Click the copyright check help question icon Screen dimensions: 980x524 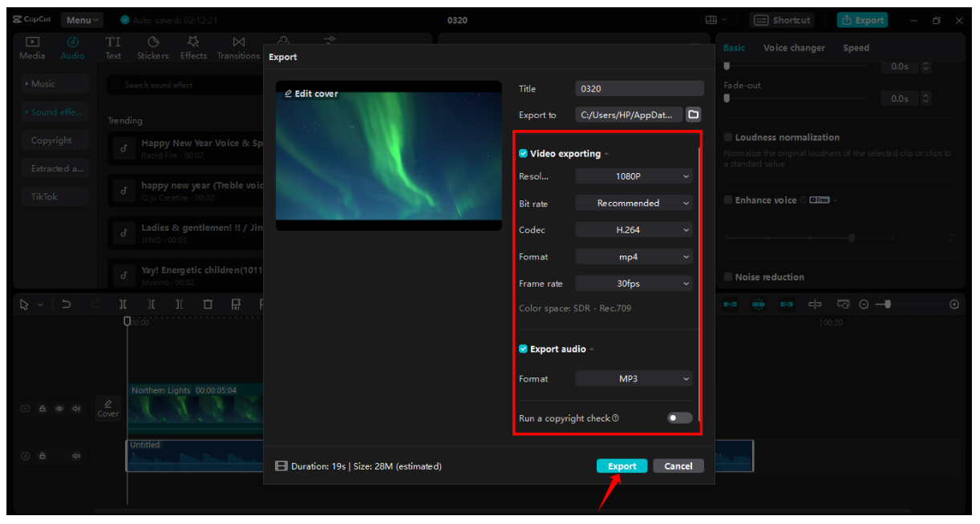[615, 418]
